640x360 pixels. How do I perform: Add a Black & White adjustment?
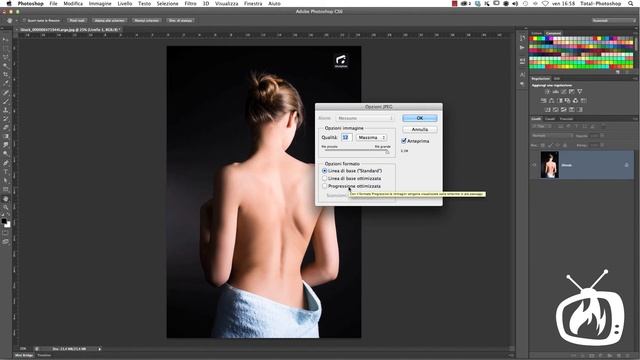point(560,100)
